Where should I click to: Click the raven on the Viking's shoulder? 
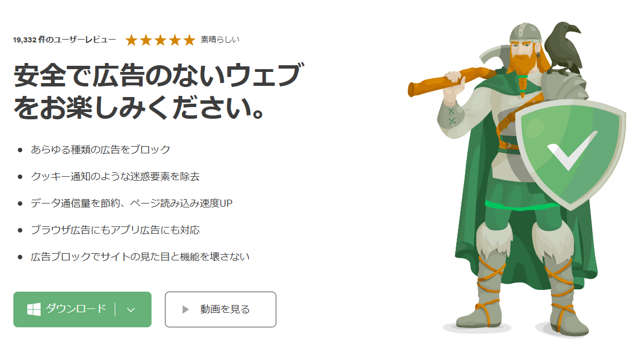564,48
